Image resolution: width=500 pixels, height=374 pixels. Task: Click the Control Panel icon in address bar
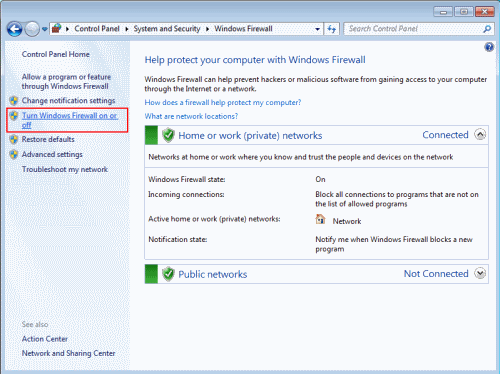tap(56, 29)
